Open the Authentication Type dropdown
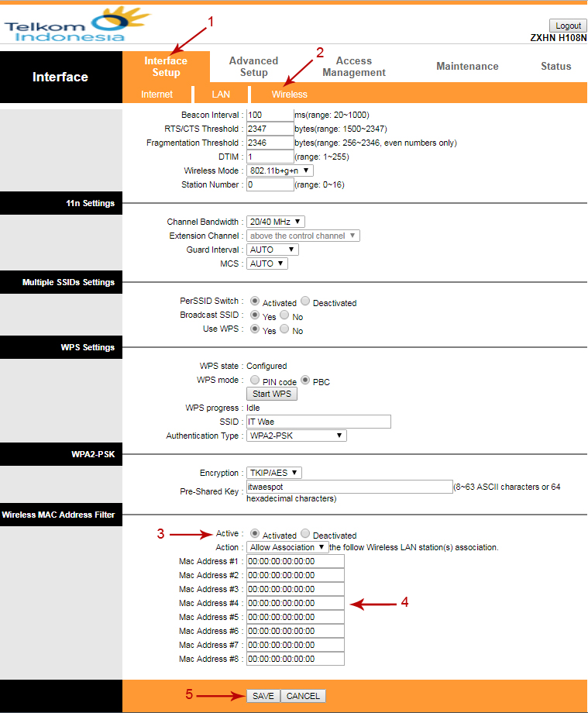Viewport: 588px width, 713px height. 296,436
